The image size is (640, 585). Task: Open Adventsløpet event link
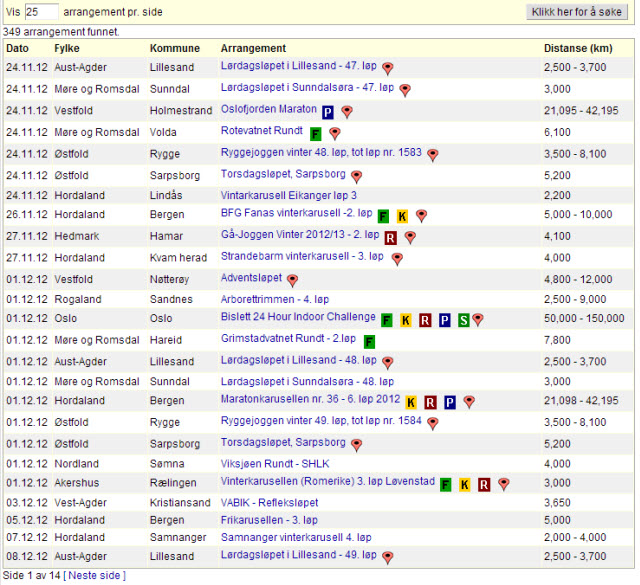click(x=251, y=278)
